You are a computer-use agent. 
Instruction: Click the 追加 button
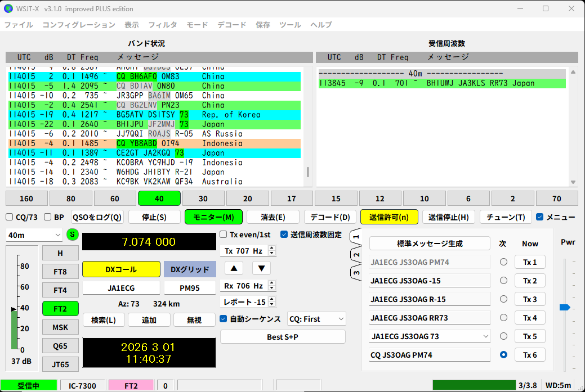click(x=149, y=319)
